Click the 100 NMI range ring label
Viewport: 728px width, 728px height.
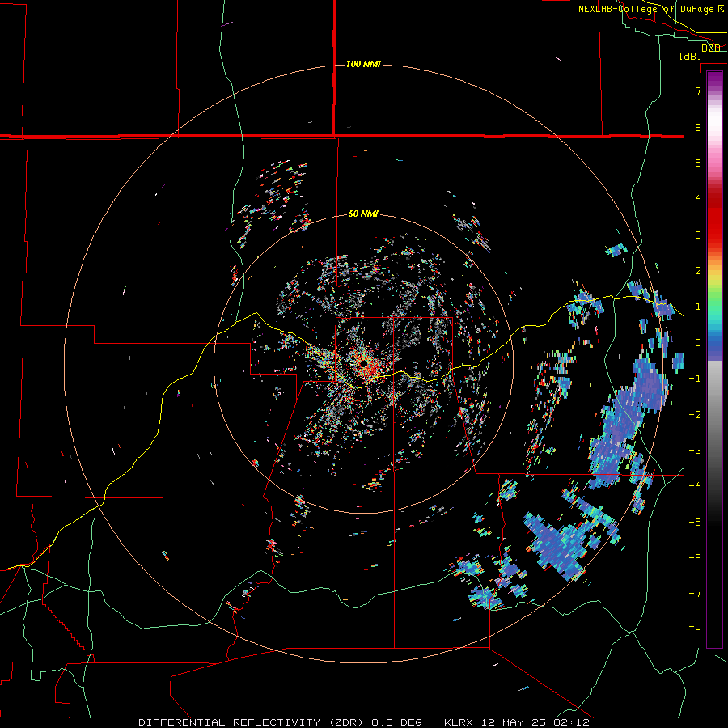pyautogui.click(x=363, y=64)
